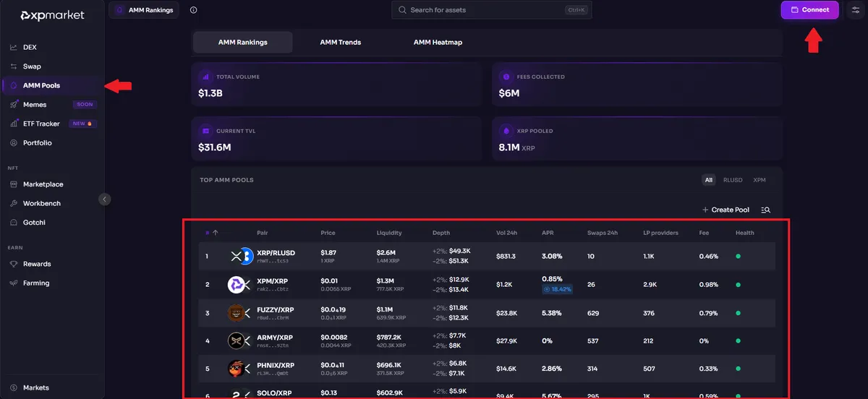Click the magnifier icon in search bar

pos(401,10)
